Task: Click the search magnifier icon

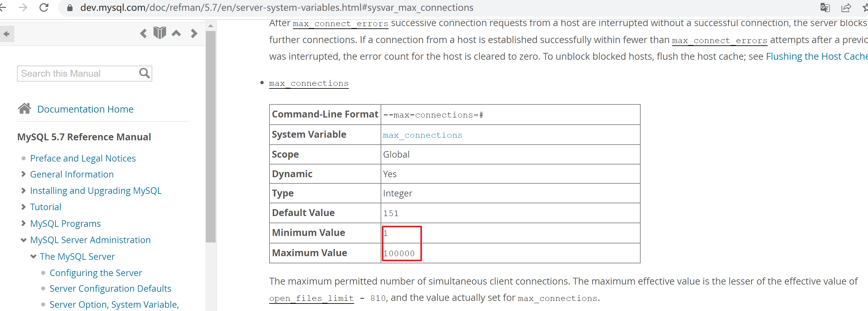Action: click(x=144, y=73)
